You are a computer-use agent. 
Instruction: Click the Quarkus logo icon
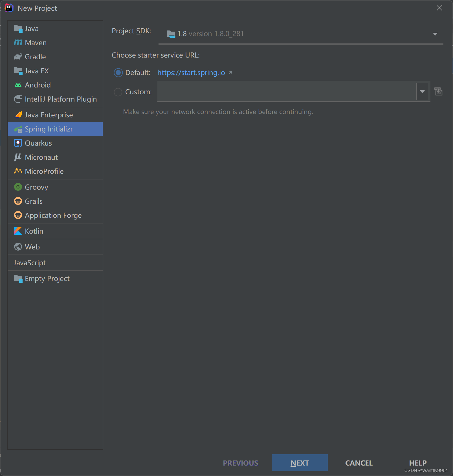click(x=18, y=143)
